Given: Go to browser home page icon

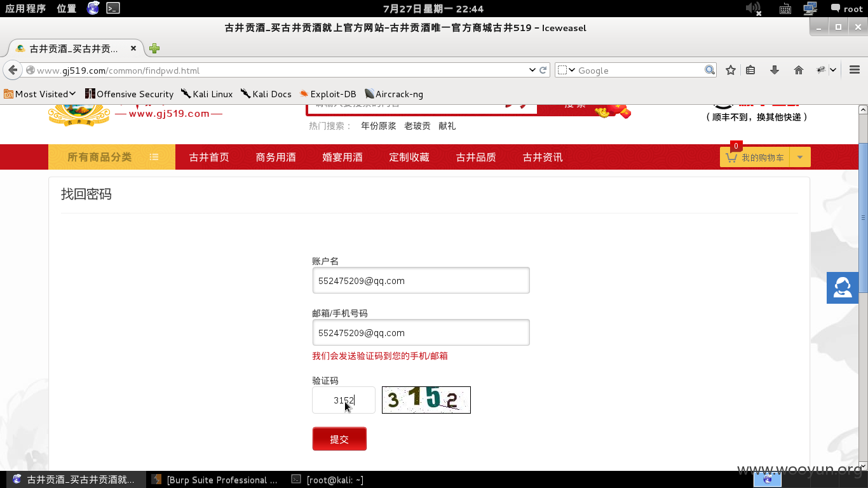Looking at the screenshot, I should [x=799, y=71].
